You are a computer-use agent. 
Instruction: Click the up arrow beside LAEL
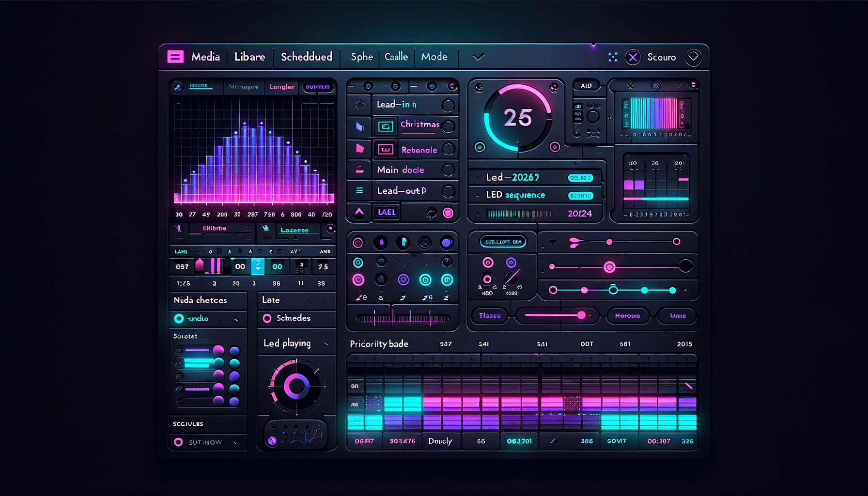359,212
